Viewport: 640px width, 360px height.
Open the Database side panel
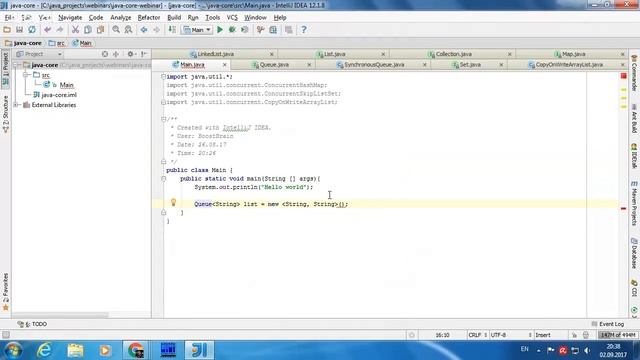tap(634, 253)
